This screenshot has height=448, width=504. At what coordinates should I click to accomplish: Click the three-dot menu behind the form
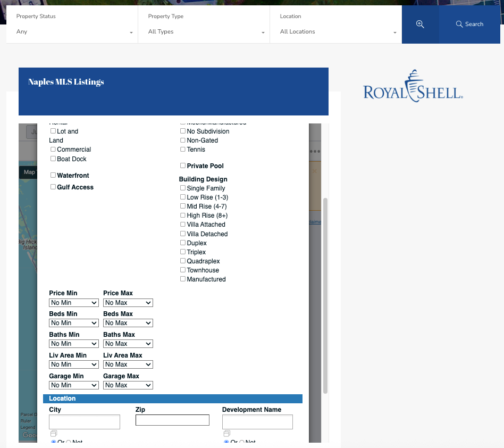click(315, 151)
